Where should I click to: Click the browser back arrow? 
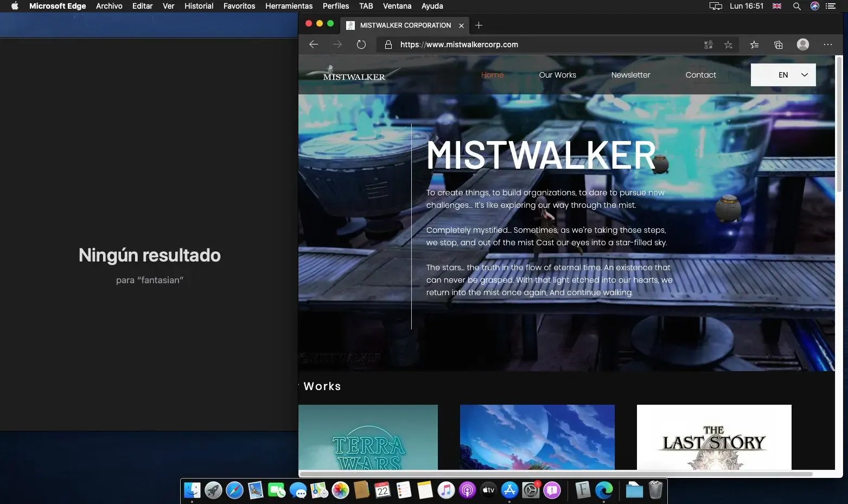point(314,44)
